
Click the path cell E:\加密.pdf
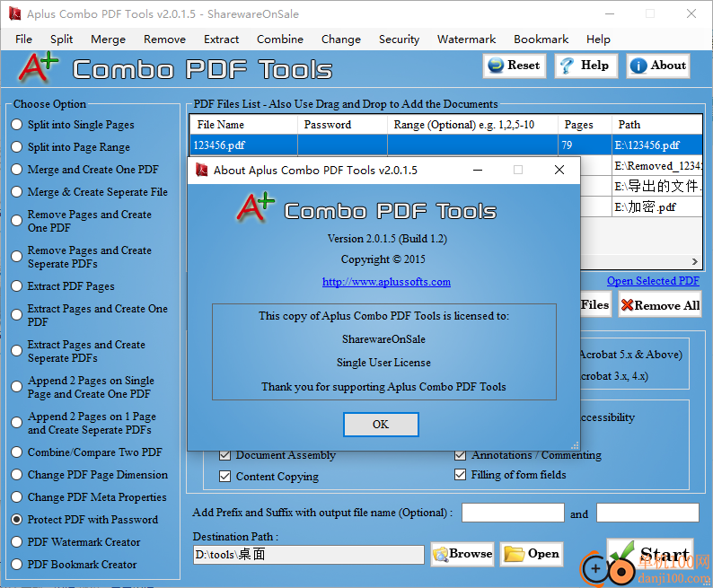(657, 207)
